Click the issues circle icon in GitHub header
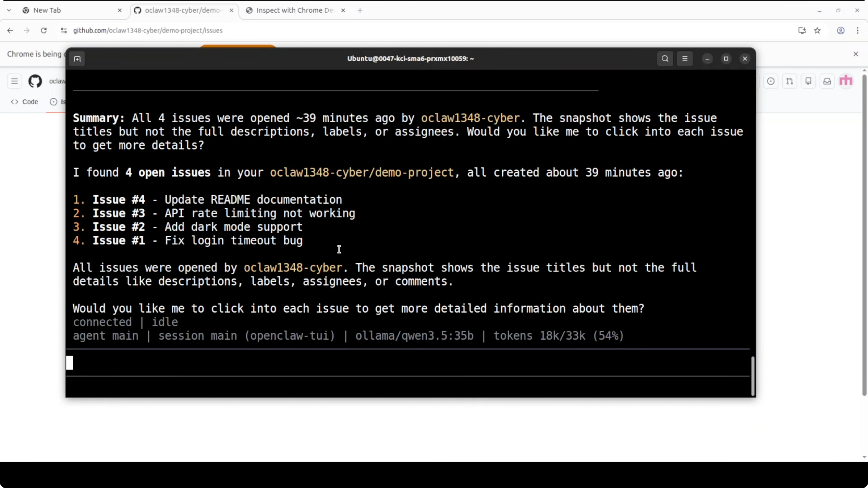Screen dimensions: 868x488 click(x=771, y=81)
